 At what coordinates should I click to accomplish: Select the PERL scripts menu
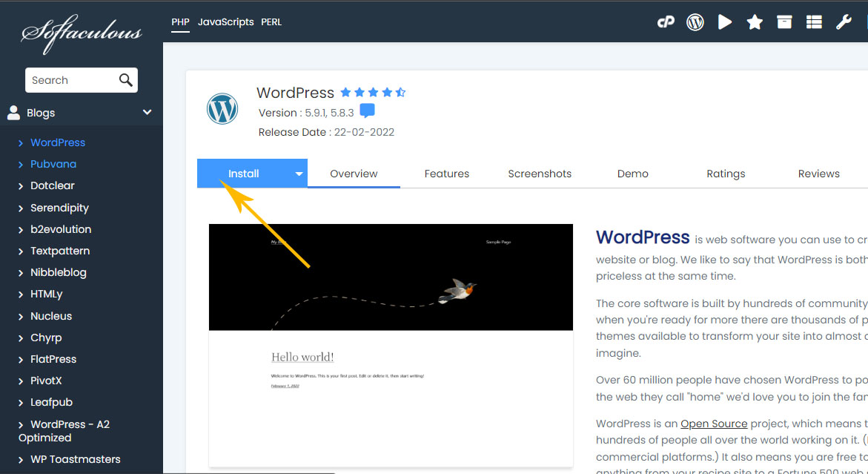[x=271, y=22]
